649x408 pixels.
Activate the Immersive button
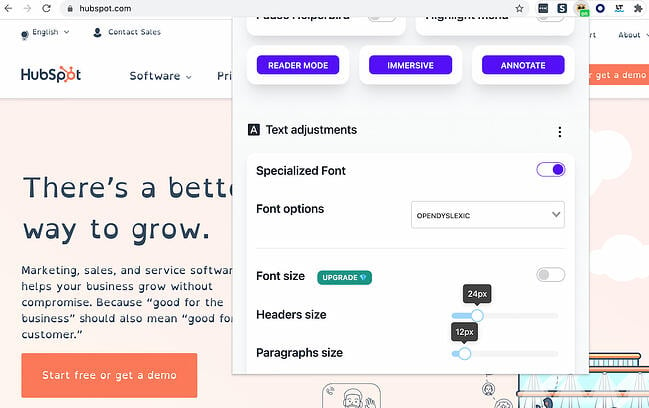(x=410, y=65)
